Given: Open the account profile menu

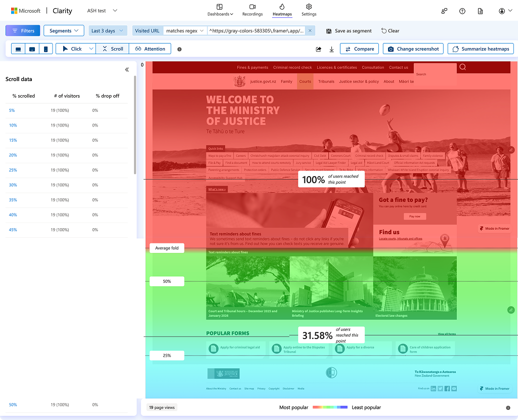Looking at the screenshot, I should click(x=505, y=11).
